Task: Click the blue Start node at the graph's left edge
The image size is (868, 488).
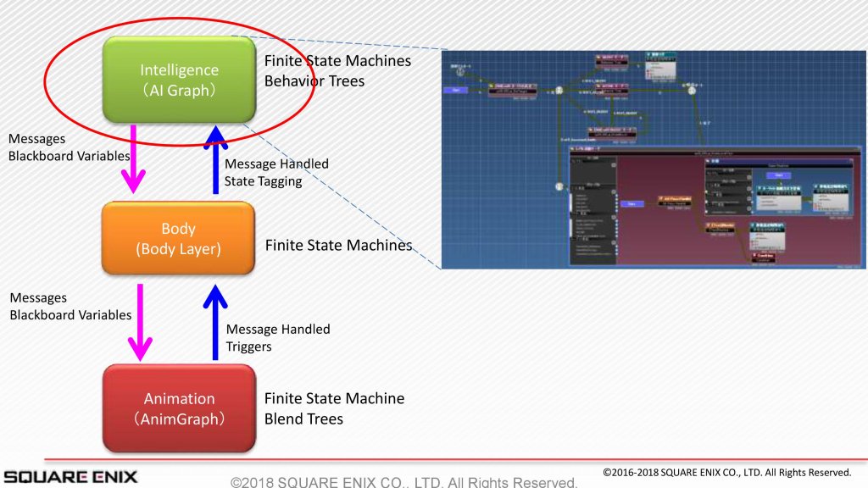Action: click(455, 90)
